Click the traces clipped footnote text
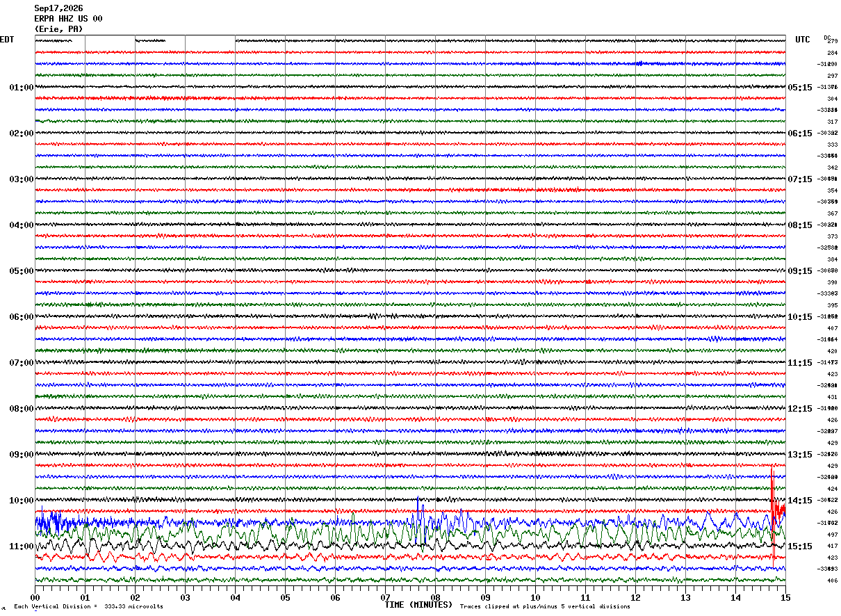The image size is (841, 616). coord(545,606)
